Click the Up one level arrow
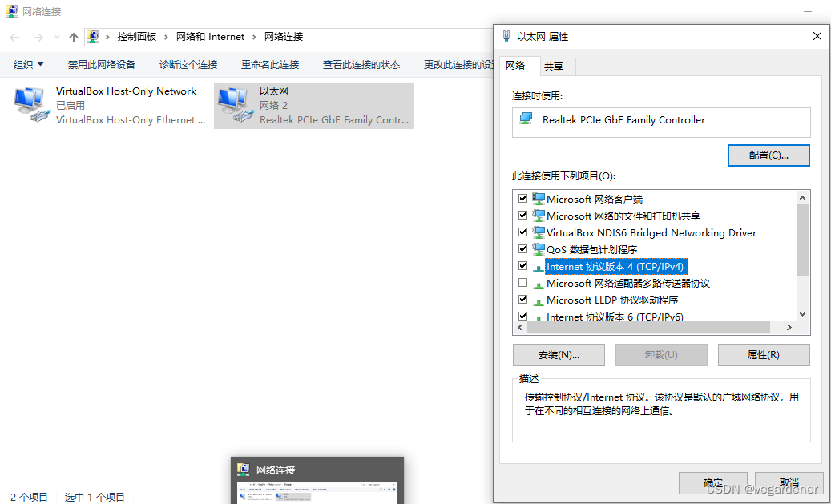 pyautogui.click(x=74, y=37)
